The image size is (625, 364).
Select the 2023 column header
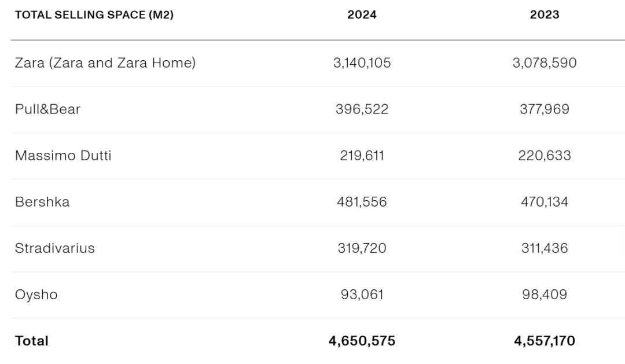[545, 14]
